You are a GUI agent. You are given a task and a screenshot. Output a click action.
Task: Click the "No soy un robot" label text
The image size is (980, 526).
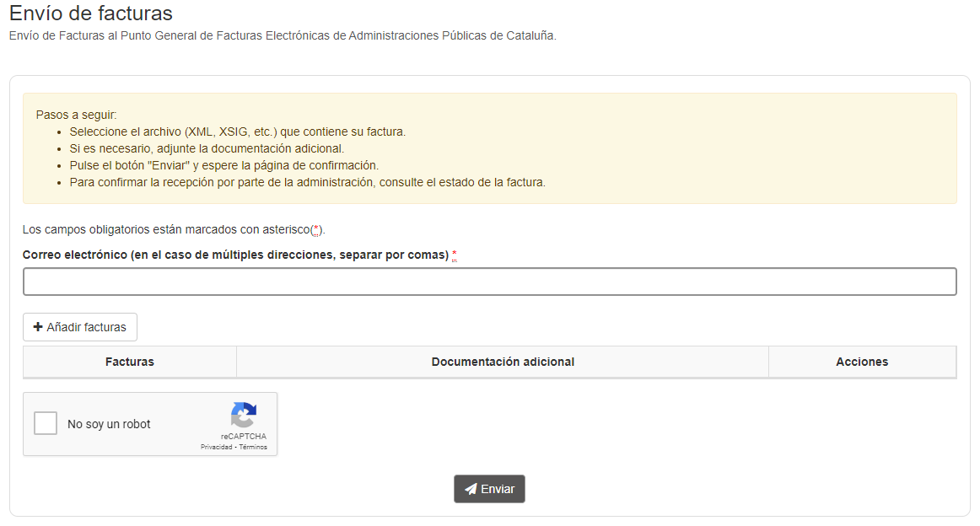point(108,422)
